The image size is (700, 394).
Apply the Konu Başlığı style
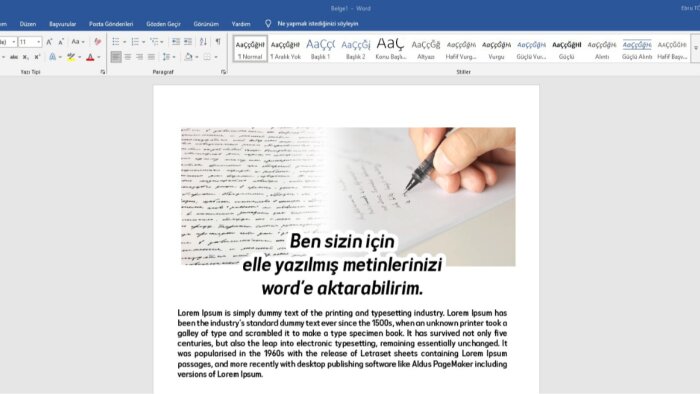click(x=391, y=49)
